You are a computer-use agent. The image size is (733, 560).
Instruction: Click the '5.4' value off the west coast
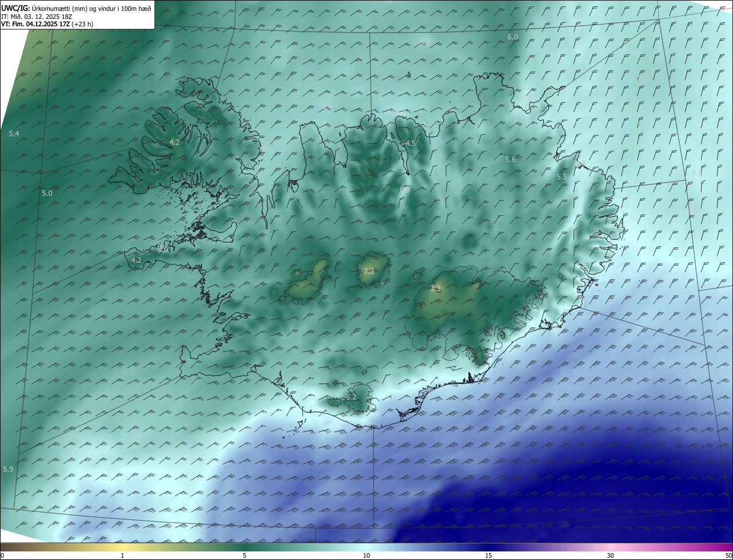[14, 133]
